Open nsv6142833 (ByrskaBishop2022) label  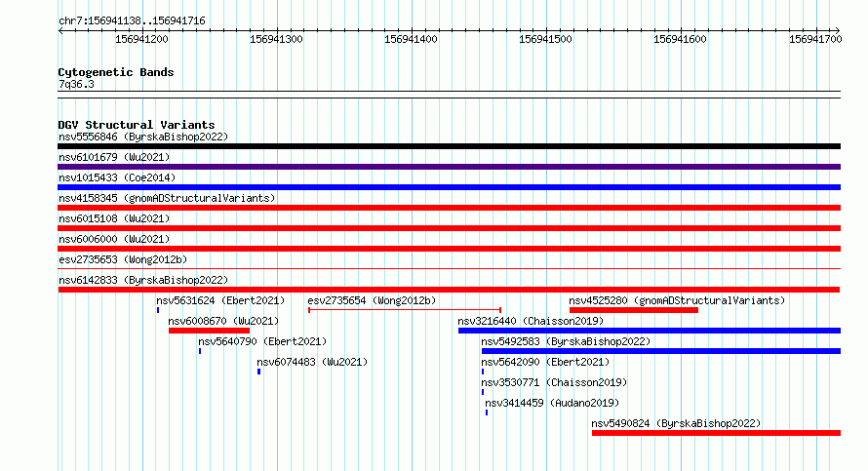143,280
